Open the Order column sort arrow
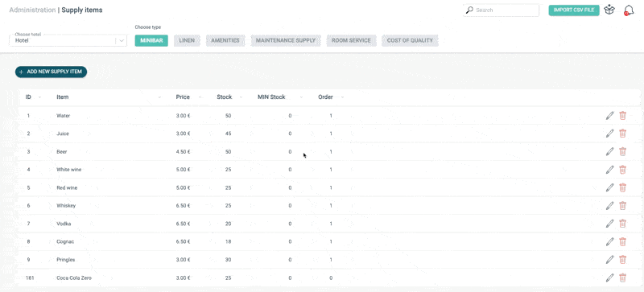644x292 pixels. (342, 97)
